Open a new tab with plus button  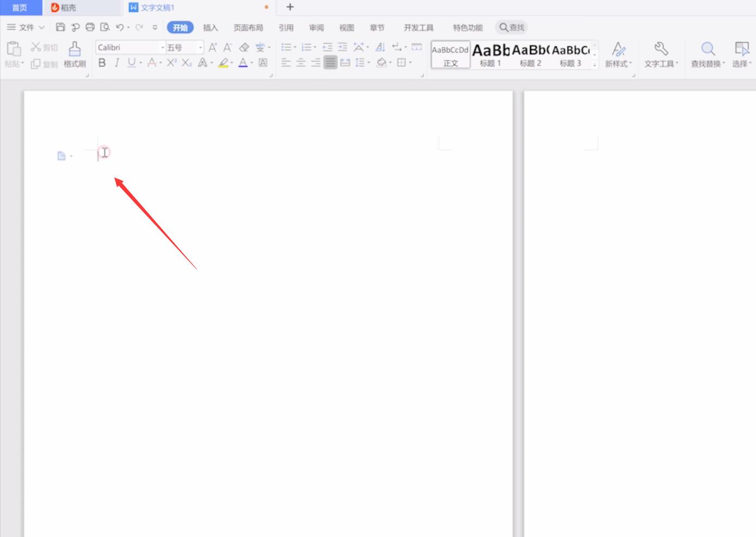pos(290,7)
